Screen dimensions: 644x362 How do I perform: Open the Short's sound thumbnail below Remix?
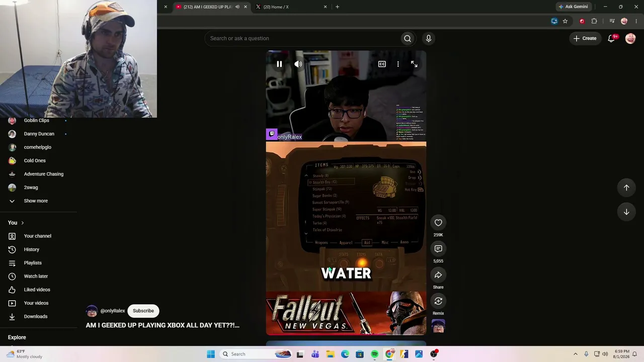438,326
